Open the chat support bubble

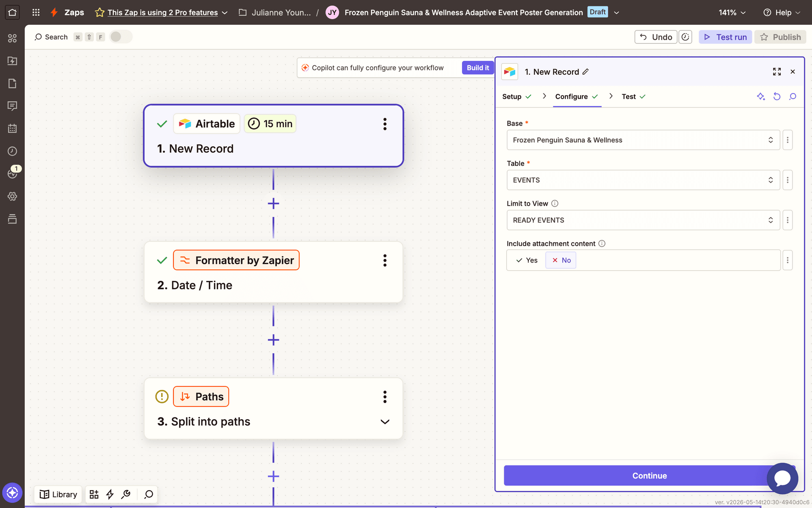[x=782, y=478]
